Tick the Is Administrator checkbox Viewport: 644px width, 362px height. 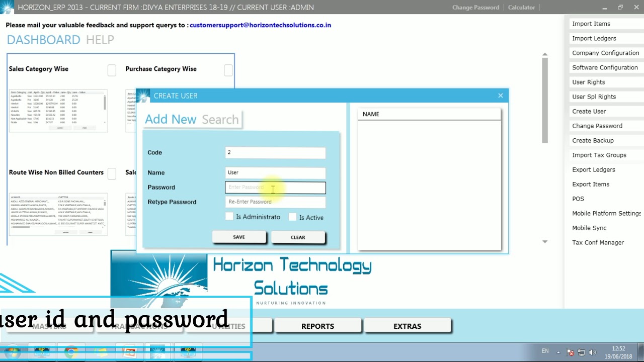pyautogui.click(x=229, y=216)
